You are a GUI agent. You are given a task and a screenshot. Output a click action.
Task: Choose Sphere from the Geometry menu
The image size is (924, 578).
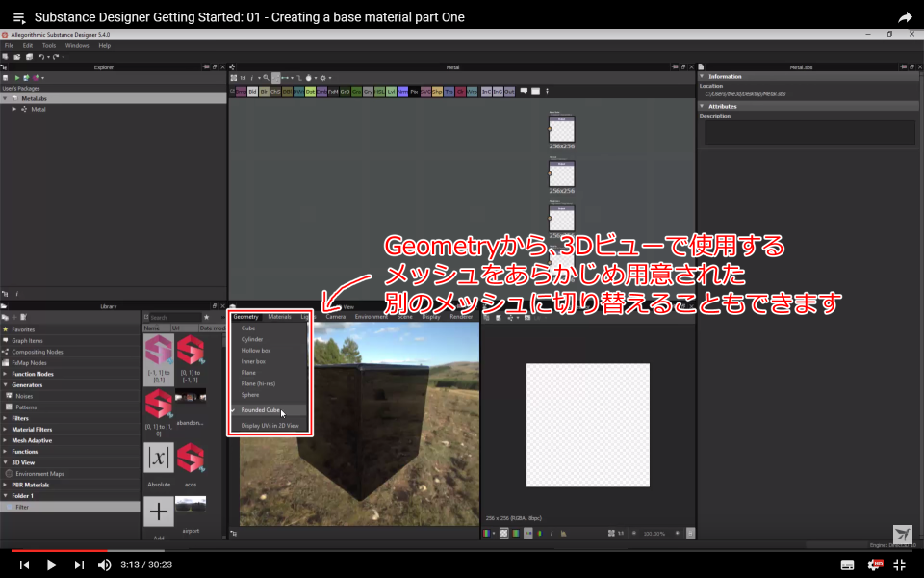pyautogui.click(x=250, y=395)
